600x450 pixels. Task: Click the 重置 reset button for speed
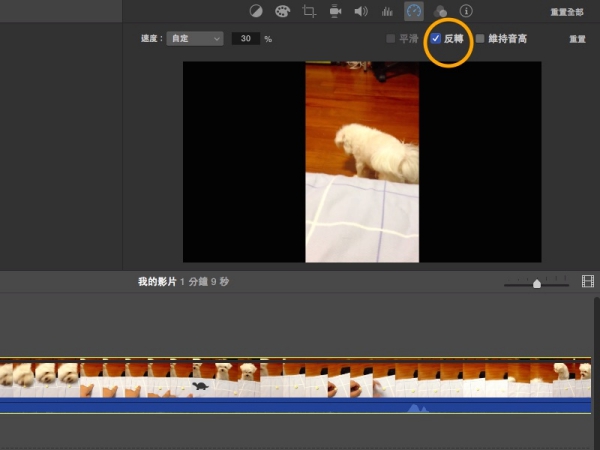(x=577, y=39)
